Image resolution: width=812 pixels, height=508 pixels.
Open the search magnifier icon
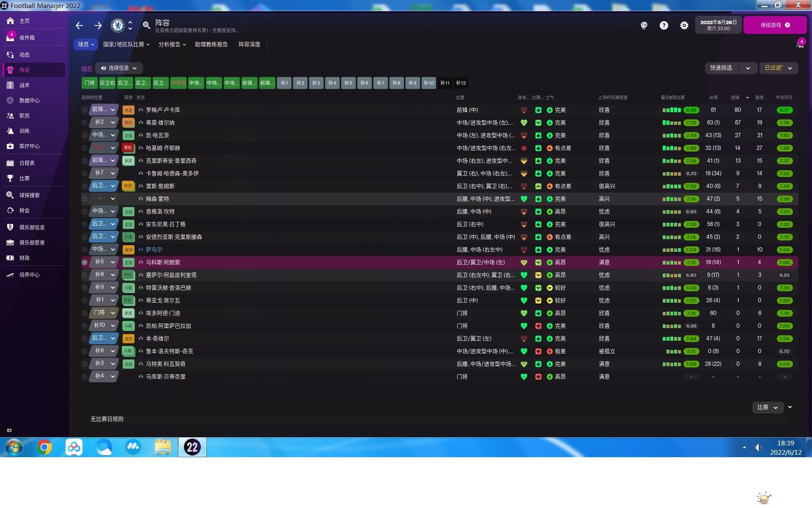[x=146, y=25]
